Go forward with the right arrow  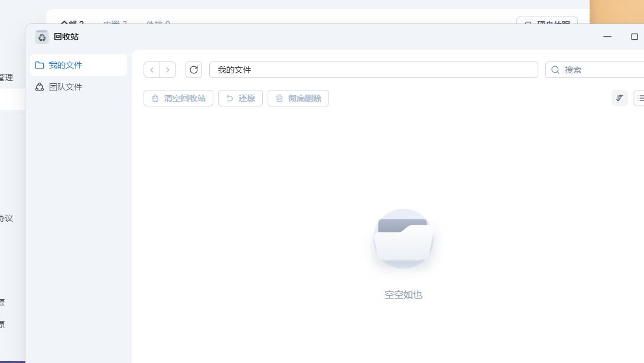point(168,70)
